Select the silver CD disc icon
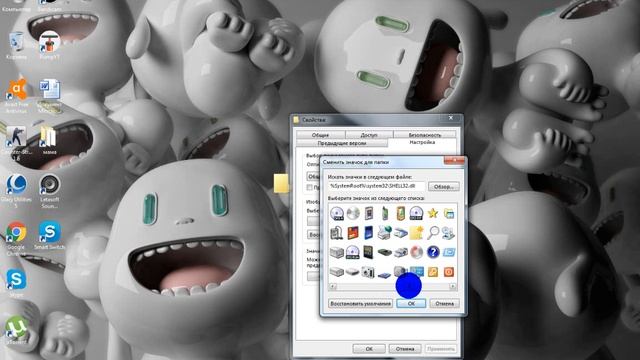The image size is (640, 360). [352, 213]
